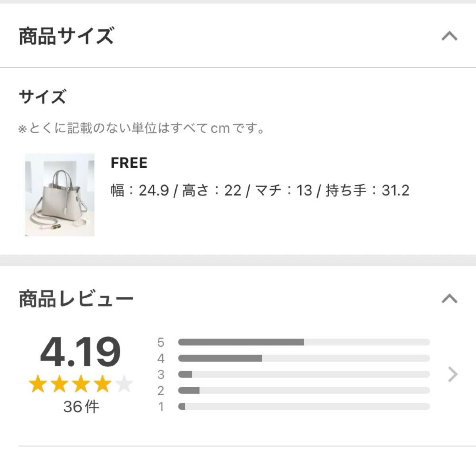Click the cm unit notice text
The image size is (476, 476).
[141, 128]
